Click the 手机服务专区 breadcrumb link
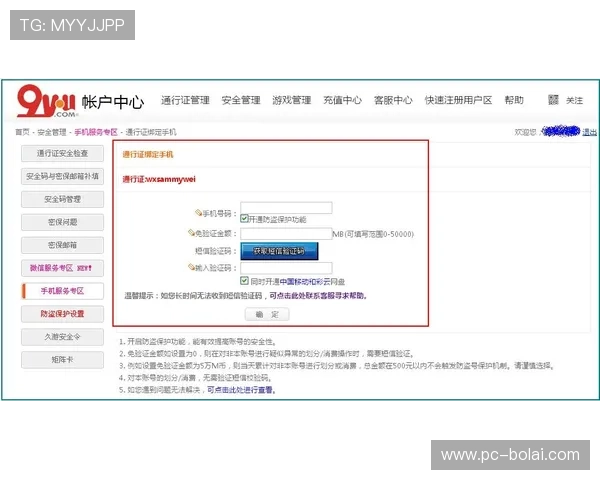 coord(96,132)
